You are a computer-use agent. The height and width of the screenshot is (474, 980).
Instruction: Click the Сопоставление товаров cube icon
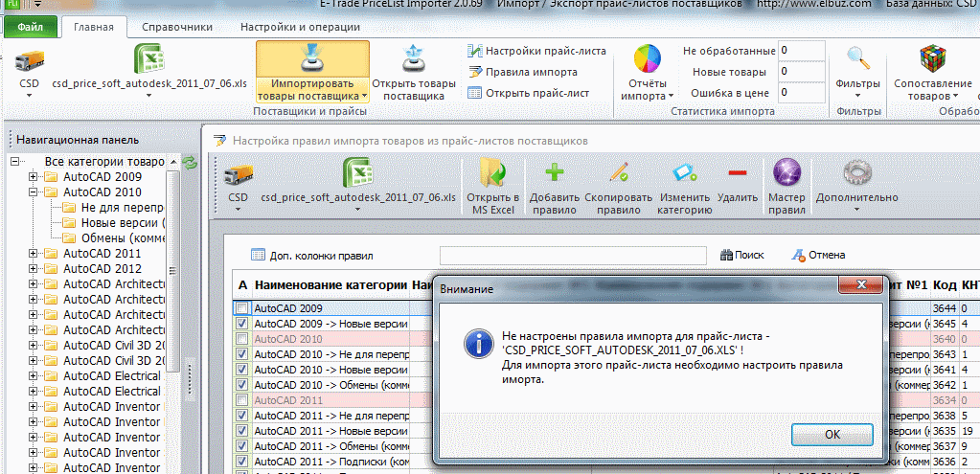tap(933, 59)
